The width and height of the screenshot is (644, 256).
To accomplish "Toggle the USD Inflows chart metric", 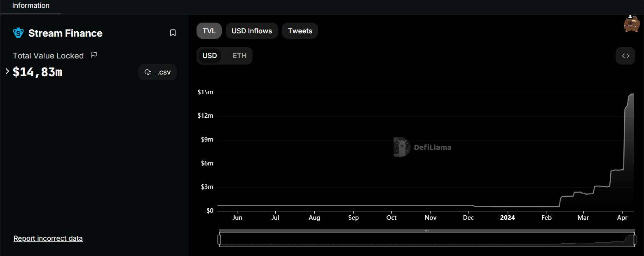I will [252, 31].
